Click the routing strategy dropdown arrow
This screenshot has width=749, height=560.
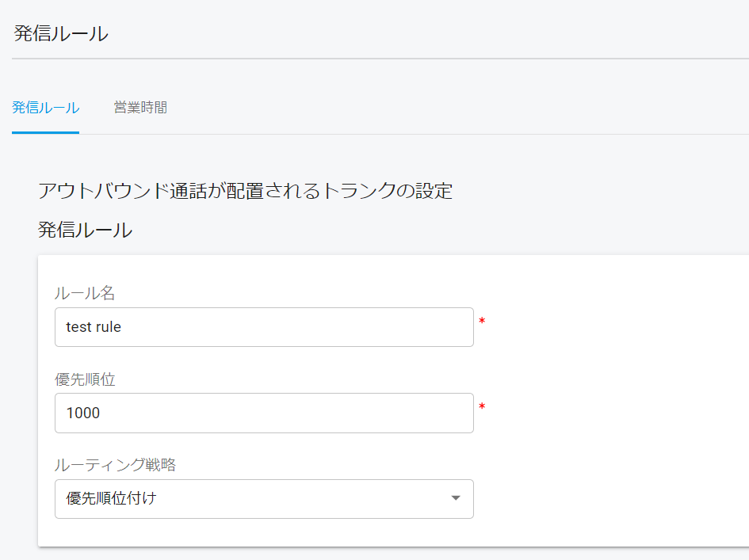(456, 498)
